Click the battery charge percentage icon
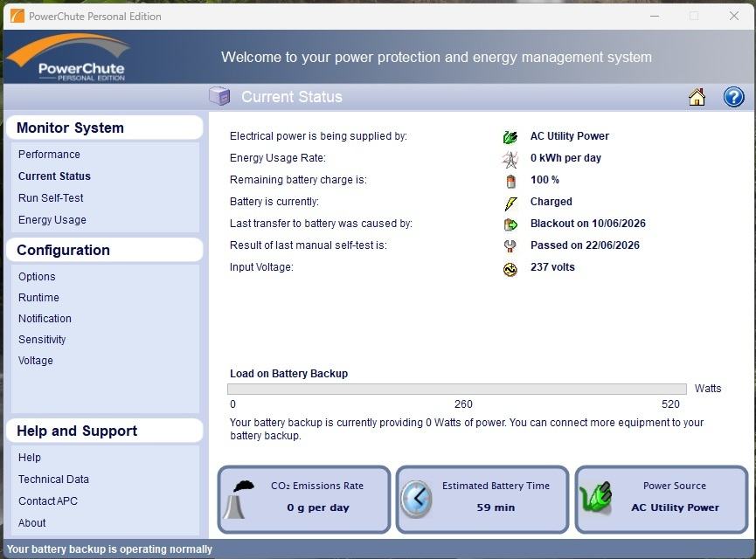 pos(510,181)
